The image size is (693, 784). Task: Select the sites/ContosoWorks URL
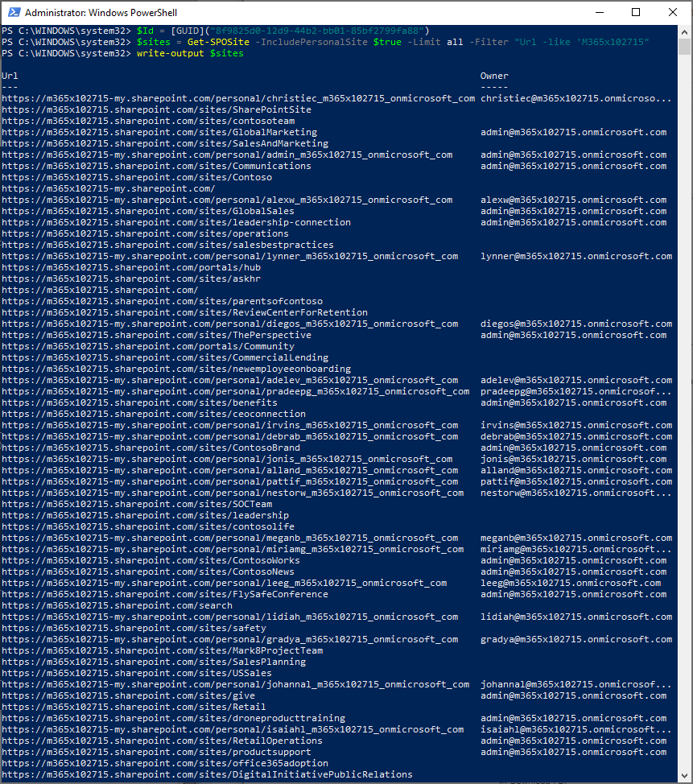coord(151,560)
